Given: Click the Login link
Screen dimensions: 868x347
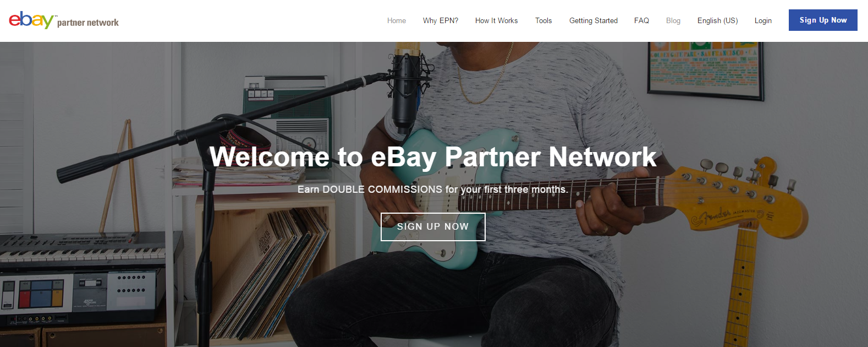Looking at the screenshot, I should 763,20.
